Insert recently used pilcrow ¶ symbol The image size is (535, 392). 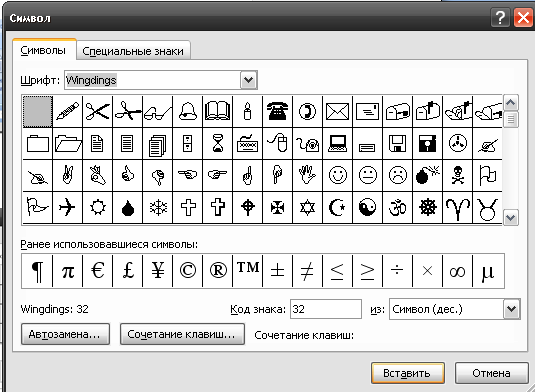pyautogui.click(x=38, y=271)
